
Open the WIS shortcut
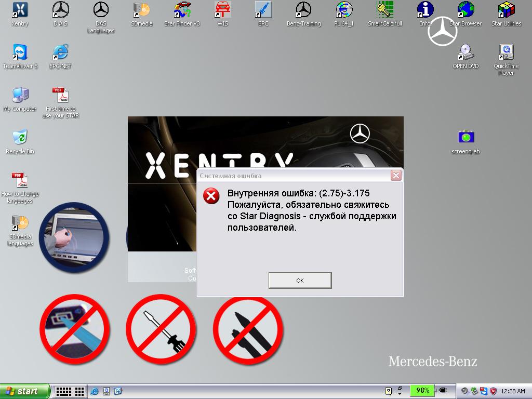[222, 14]
